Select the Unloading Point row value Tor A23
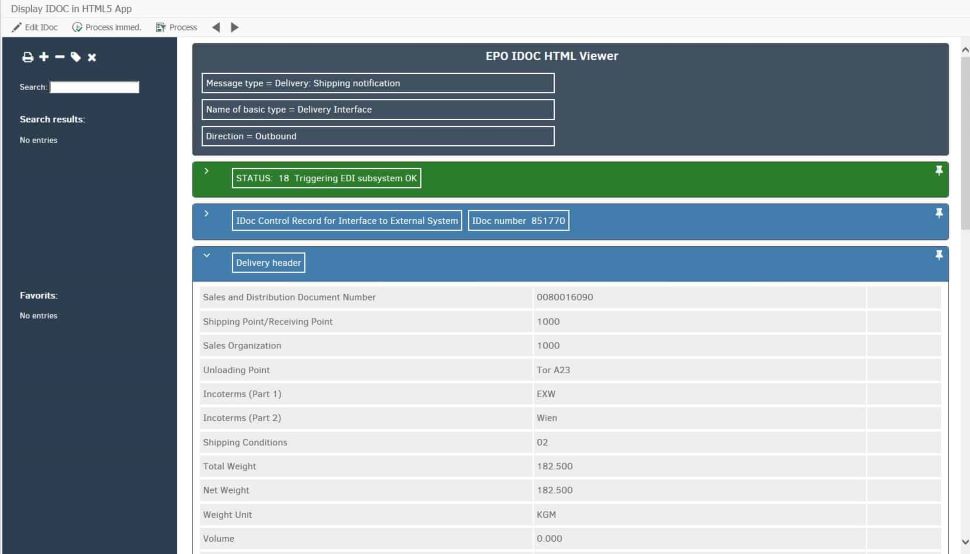The width and height of the screenshot is (970, 554). (553, 370)
